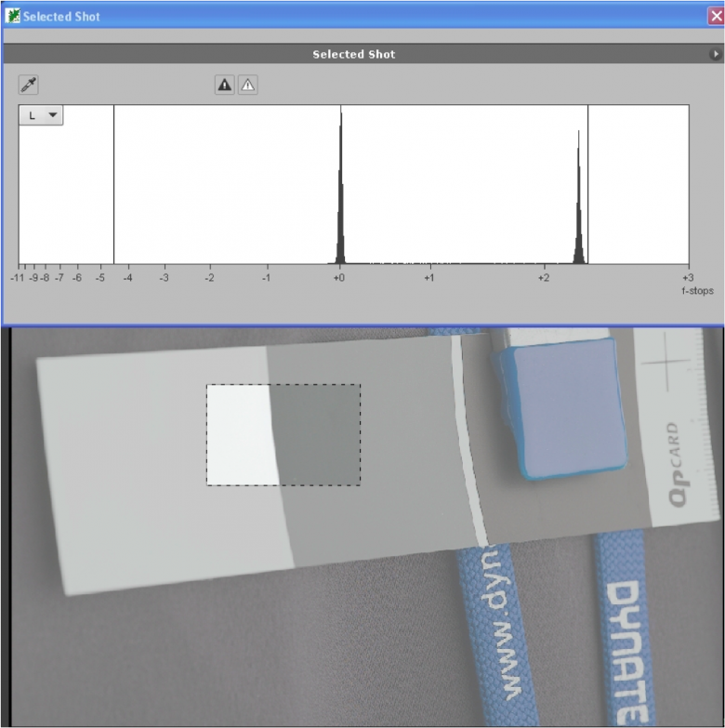The image size is (725, 728).
Task: Select the eyedropper picker tool
Action: (x=28, y=85)
